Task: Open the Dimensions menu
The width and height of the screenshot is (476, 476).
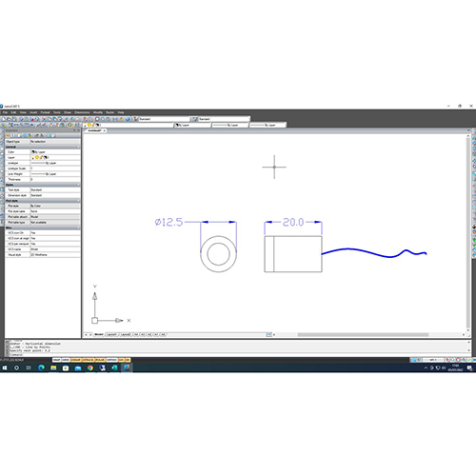Action: (x=82, y=112)
